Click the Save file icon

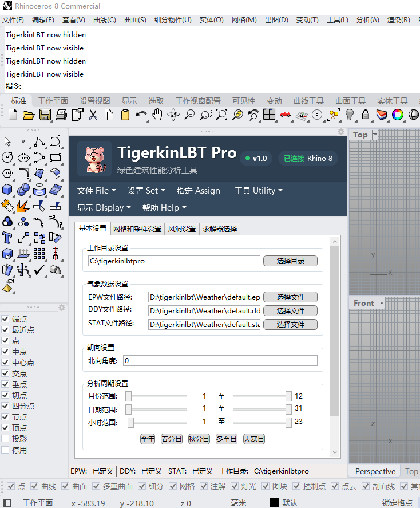(45, 115)
